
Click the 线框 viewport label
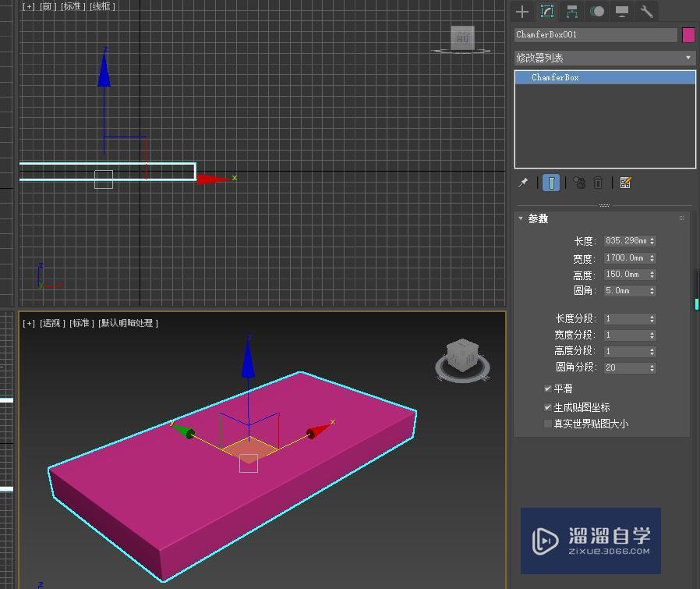tap(102, 6)
